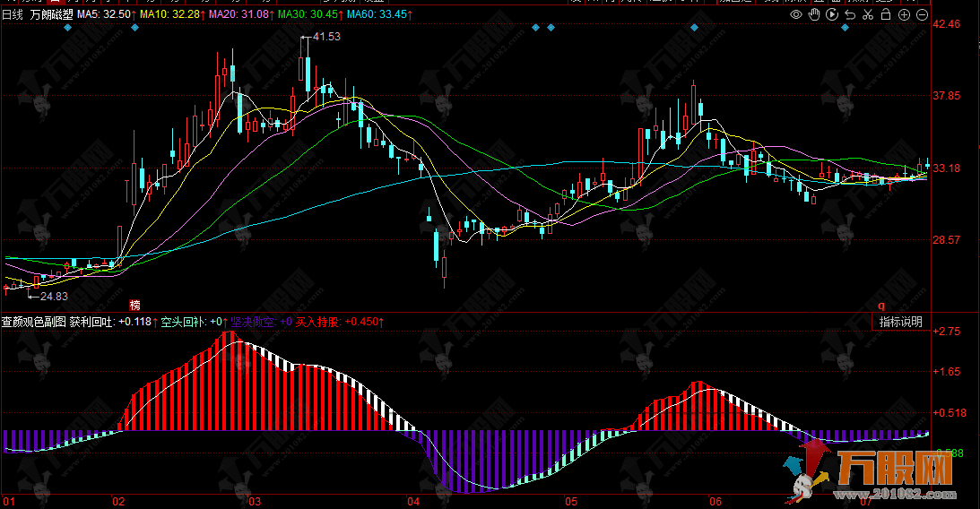980x509 pixels.
Task: Select the cyan MA60: 33.45 label
Action: (x=377, y=14)
